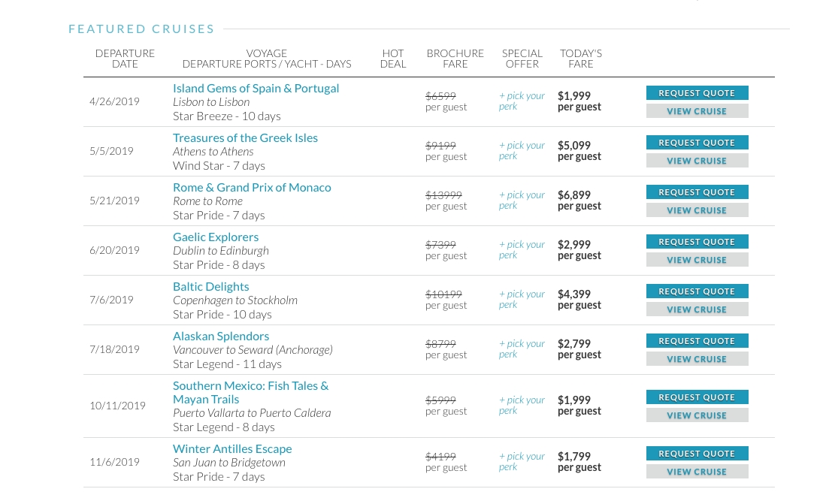The width and height of the screenshot is (826, 504).
Task: Request quote for Alaskan Splendors cruise
Action: (x=697, y=341)
